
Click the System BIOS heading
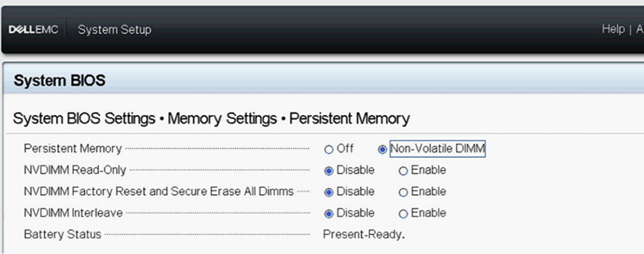pyautogui.click(x=59, y=81)
